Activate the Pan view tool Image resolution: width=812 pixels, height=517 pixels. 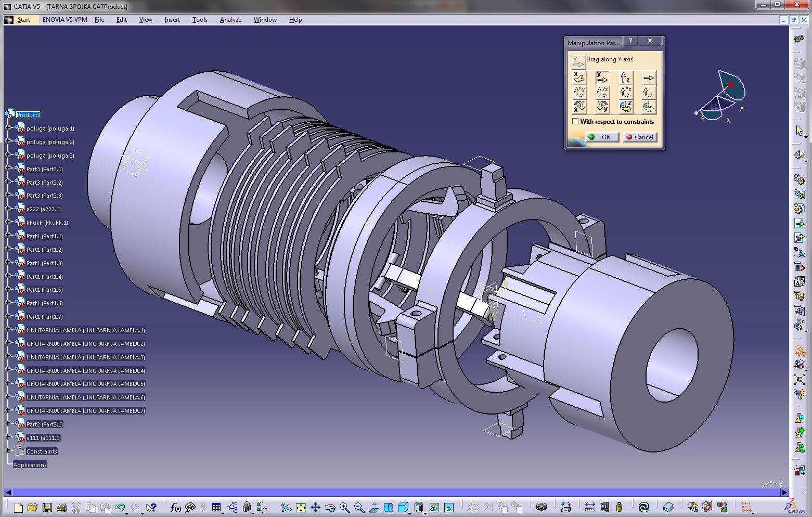click(x=315, y=507)
